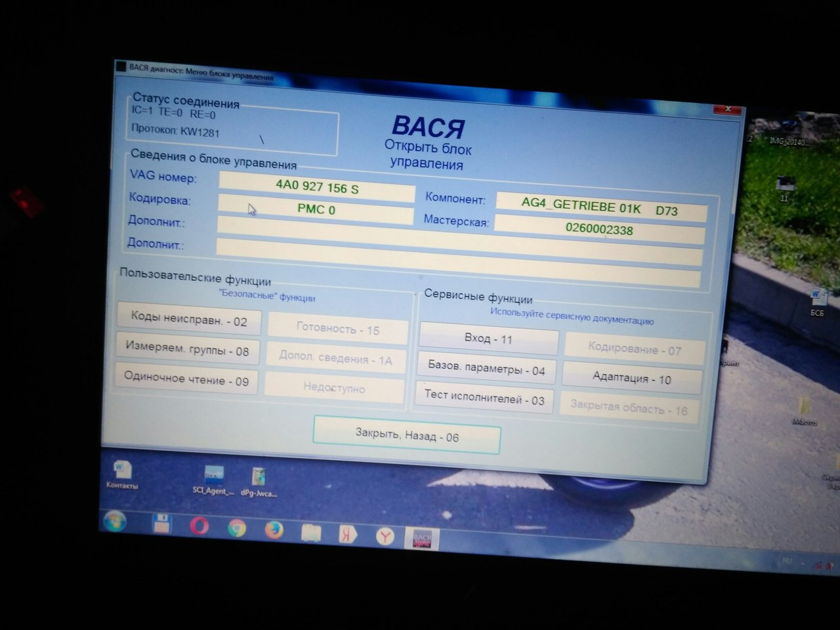
Task: Click the greyed Кодирование - 07 button
Action: [x=635, y=349]
